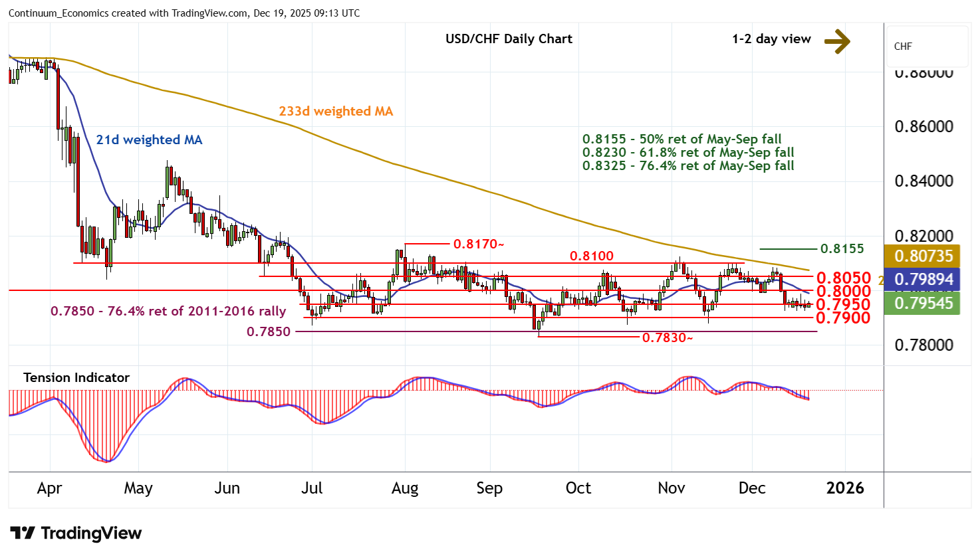Click the 0.8100 resistance level label
Viewport: 980px width, 558px height.
(x=591, y=256)
